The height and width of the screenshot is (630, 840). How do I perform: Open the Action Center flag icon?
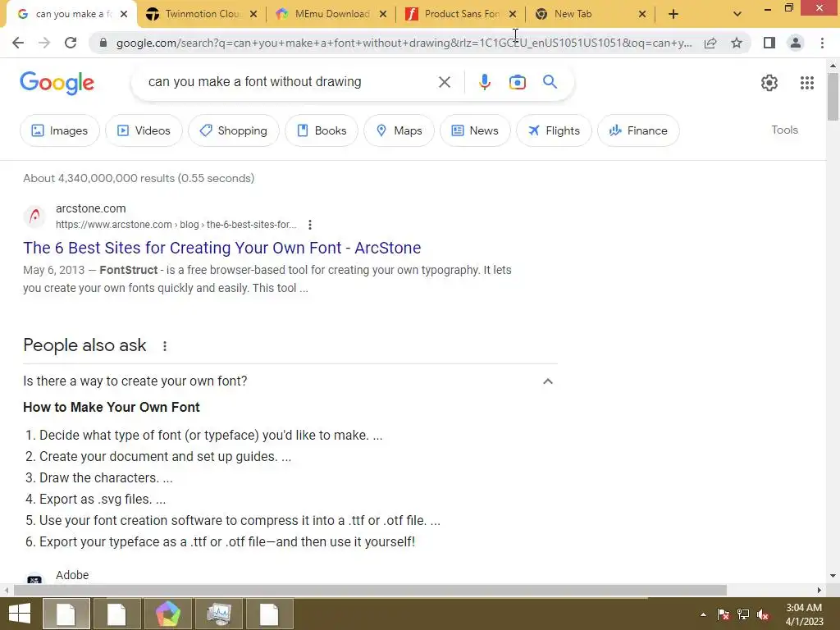tap(723, 614)
